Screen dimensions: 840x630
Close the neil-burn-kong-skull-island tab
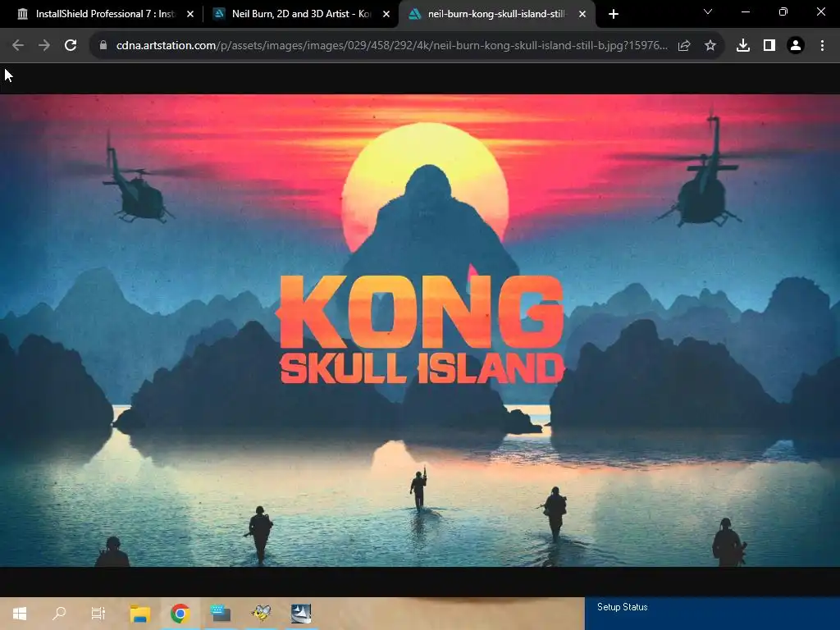582,14
